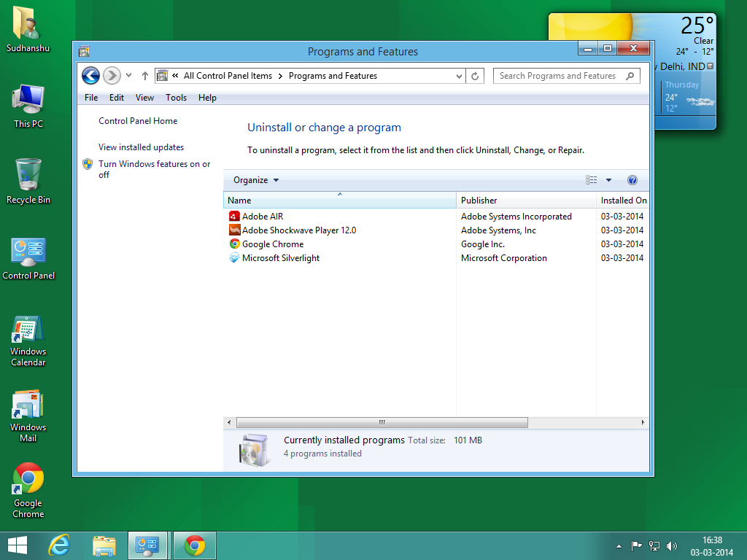Open the View menu
The width and height of the screenshot is (747, 560).
[144, 97]
